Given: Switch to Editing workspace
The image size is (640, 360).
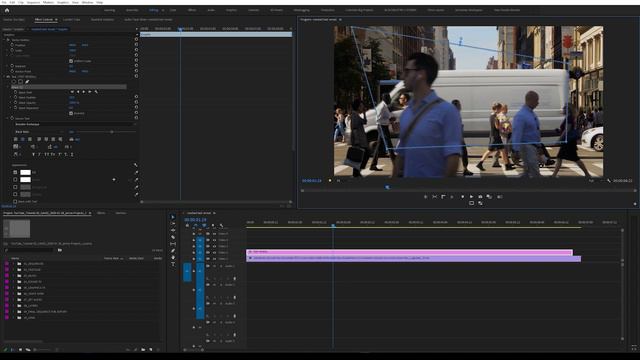Looking at the screenshot, I should 153,10.
